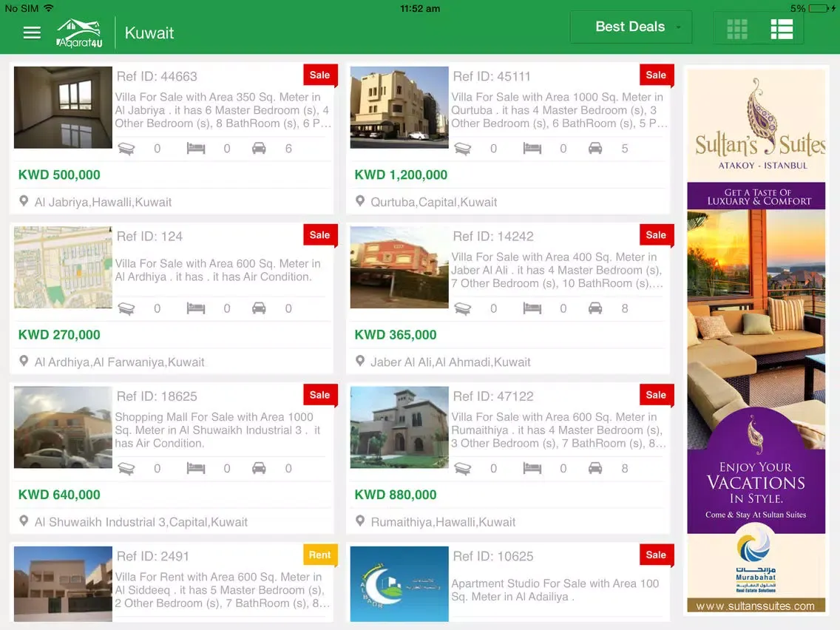The image size is (840, 630).
Task: Click location pin beside Al Ardhiya,Al Farwaniya,Kuwait
Action: pos(24,361)
